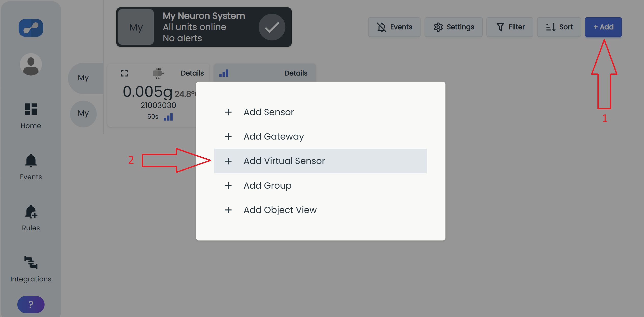Click the signal bars icon on gateway card
The width and height of the screenshot is (644, 317).
pos(224,73)
